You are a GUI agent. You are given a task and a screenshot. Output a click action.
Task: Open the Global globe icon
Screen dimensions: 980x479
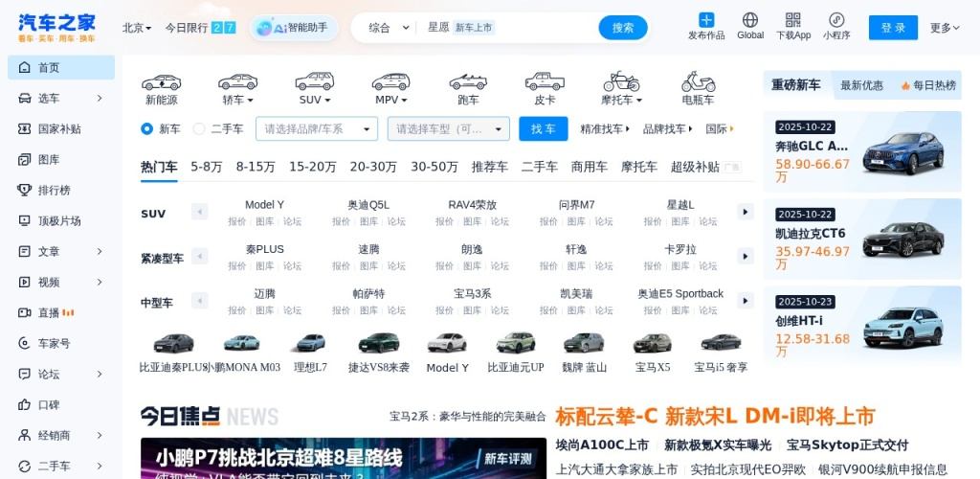tap(750, 20)
